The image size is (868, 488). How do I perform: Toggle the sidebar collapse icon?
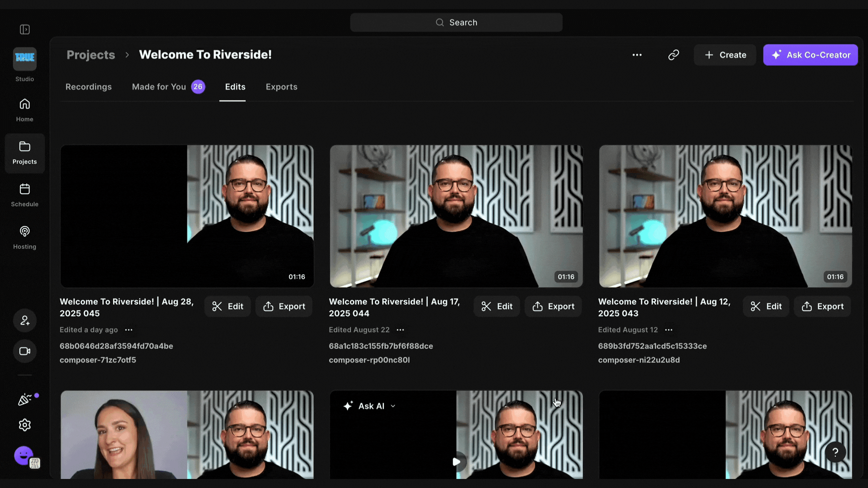pyautogui.click(x=25, y=29)
